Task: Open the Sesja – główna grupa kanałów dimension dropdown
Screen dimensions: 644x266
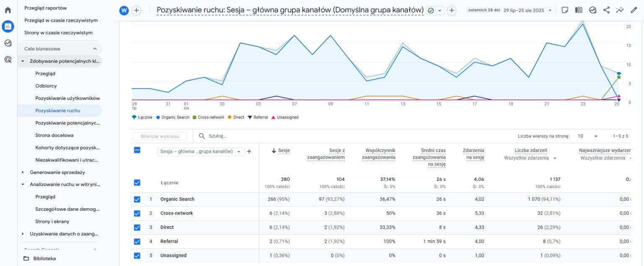Action: (201, 152)
